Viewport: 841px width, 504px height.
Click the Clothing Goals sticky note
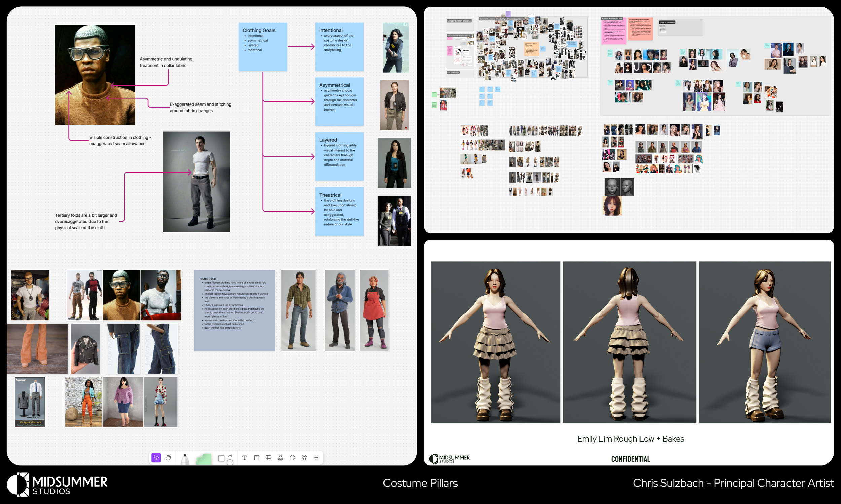[x=262, y=47]
